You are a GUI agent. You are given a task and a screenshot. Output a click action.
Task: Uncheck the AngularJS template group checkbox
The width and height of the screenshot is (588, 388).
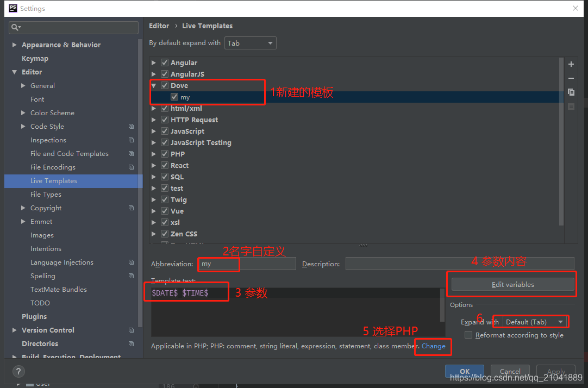[x=165, y=74]
